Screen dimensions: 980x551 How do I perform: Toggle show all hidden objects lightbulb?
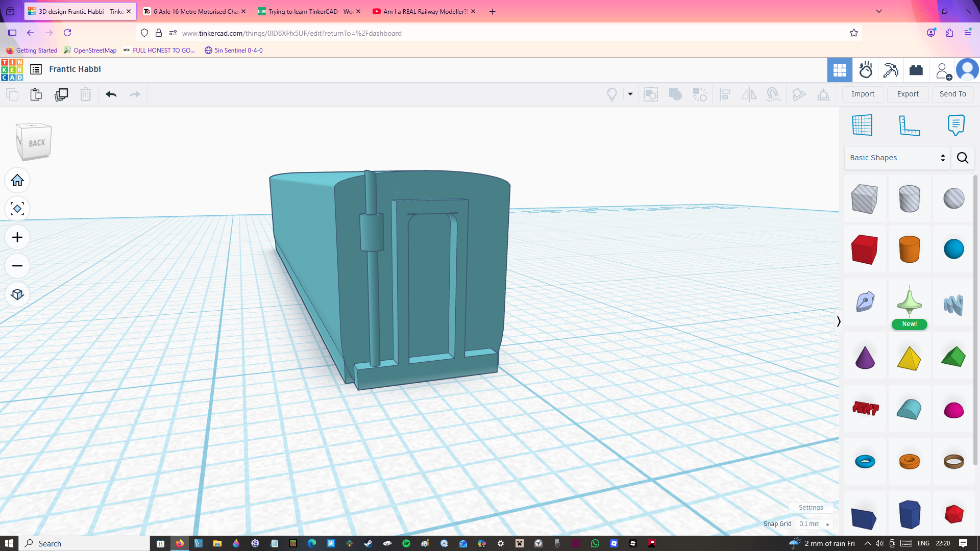click(611, 94)
